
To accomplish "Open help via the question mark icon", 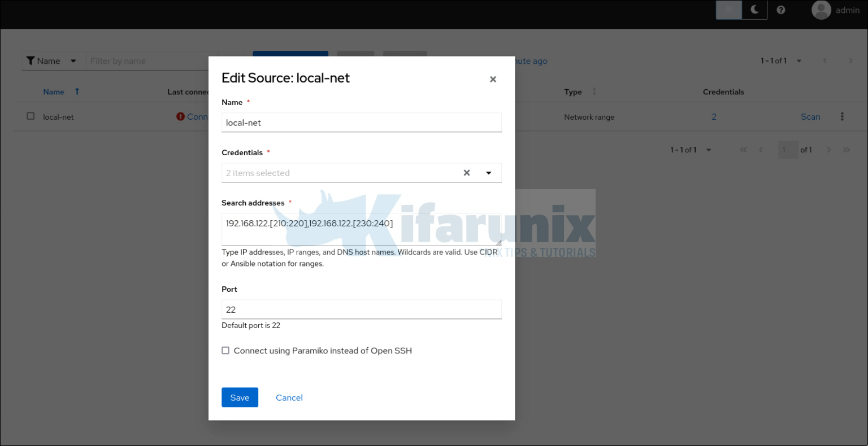I will pyautogui.click(x=781, y=10).
